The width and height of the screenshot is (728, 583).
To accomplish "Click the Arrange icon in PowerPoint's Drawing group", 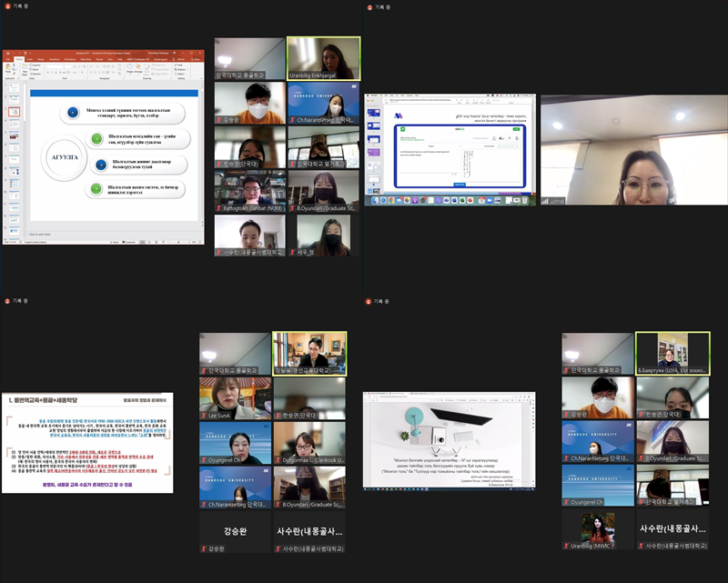I will tap(138, 68).
